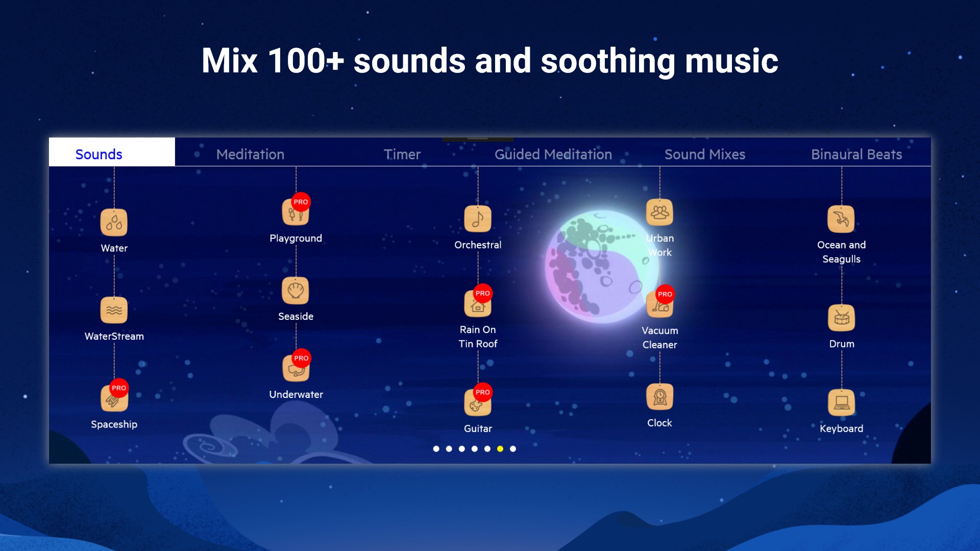Image resolution: width=980 pixels, height=551 pixels.
Task: Open the Underwater PRO sound
Action: point(296,369)
